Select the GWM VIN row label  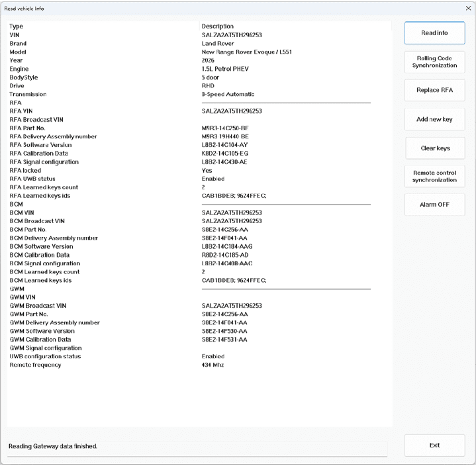coord(23,297)
